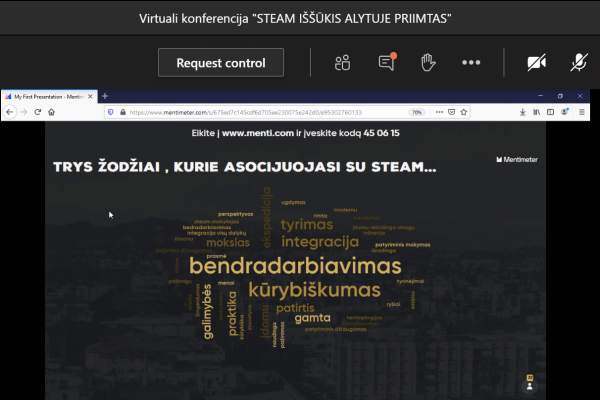Click the vertical word ekspedicija
This screenshot has width=600, height=400.
[267, 217]
